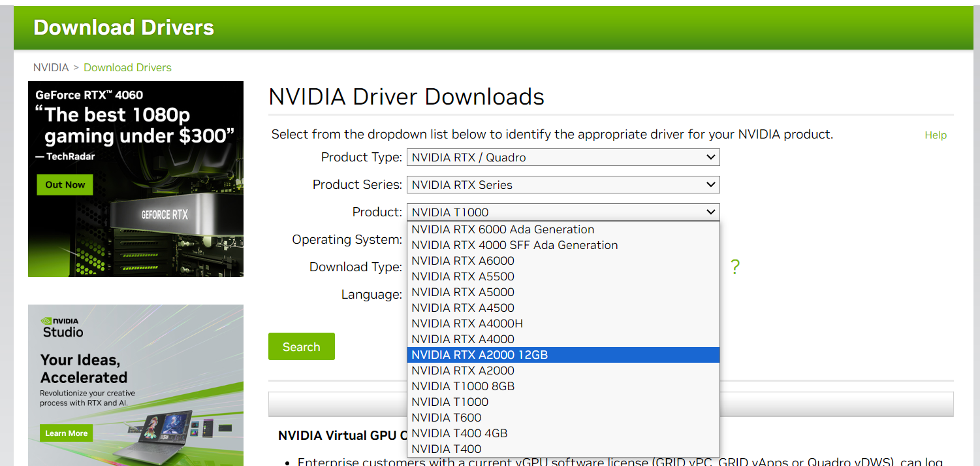Click the green question mark help icon
This screenshot has height=466, width=980.
735,267
